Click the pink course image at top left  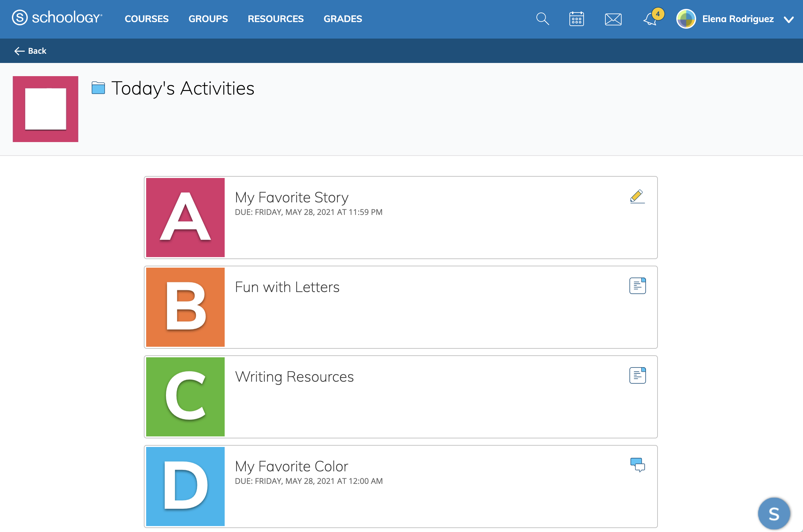point(45,109)
